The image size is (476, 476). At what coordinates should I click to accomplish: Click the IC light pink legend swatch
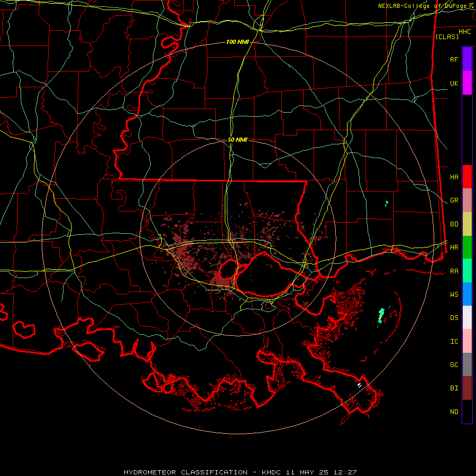(467, 341)
